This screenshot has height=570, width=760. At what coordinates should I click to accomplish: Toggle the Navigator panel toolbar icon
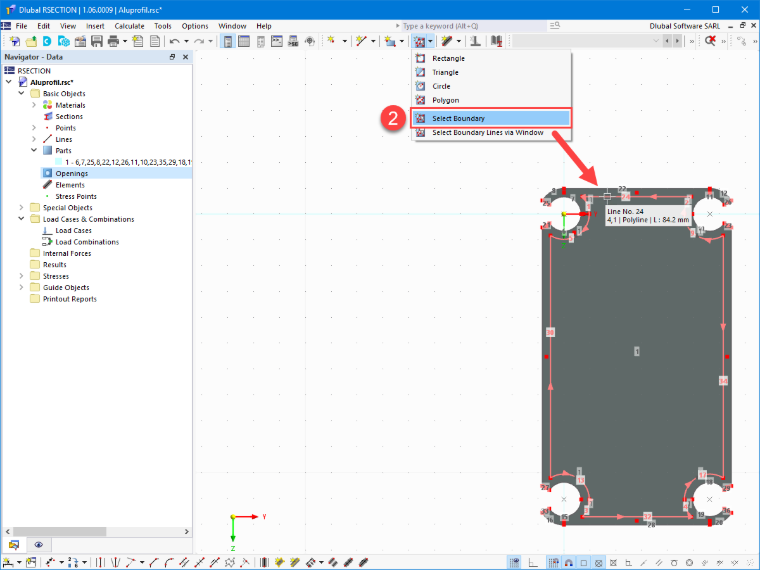coord(227,42)
